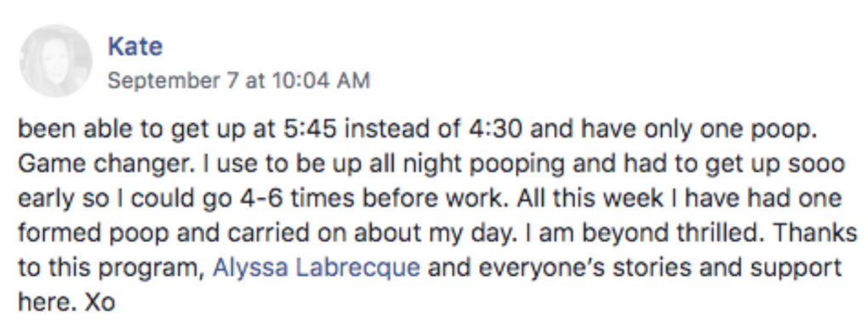Open Kate's blurred profile picture
868x331 pixels.
tap(55, 60)
